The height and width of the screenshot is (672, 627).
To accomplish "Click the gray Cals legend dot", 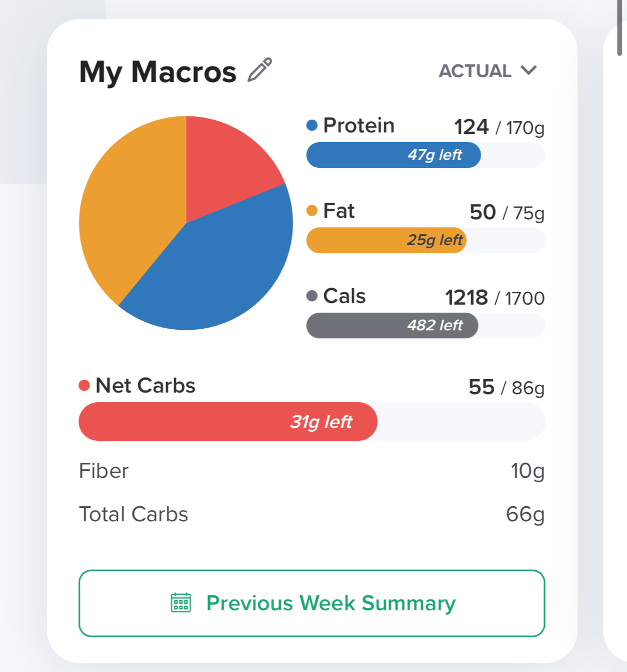I will coord(312,296).
